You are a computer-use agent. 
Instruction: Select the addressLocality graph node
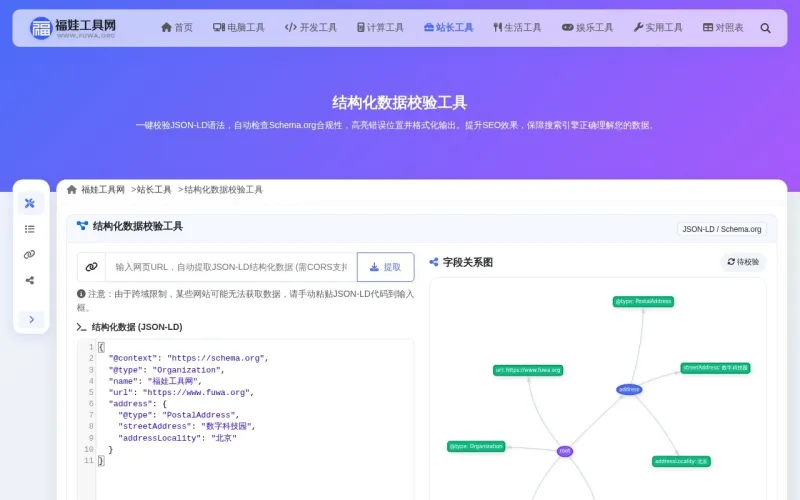pos(681,461)
